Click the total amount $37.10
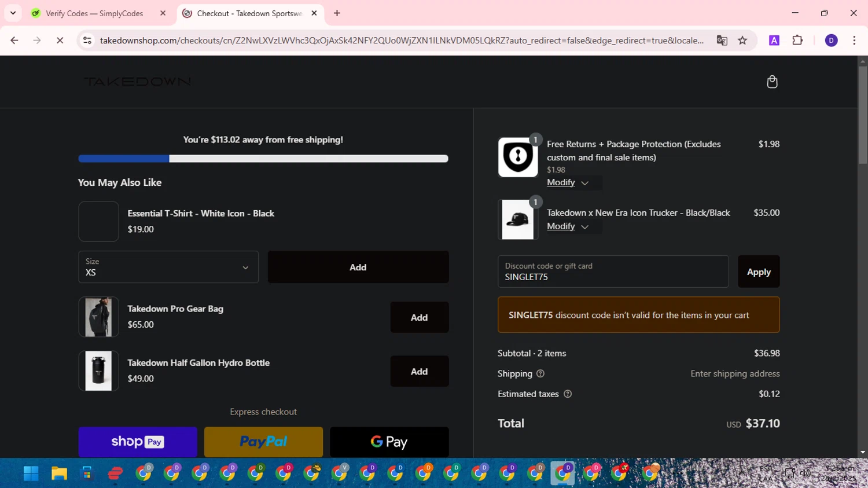The height and width of the screenshot is (488, 868). pyautogui.click(x=763, y=423)
